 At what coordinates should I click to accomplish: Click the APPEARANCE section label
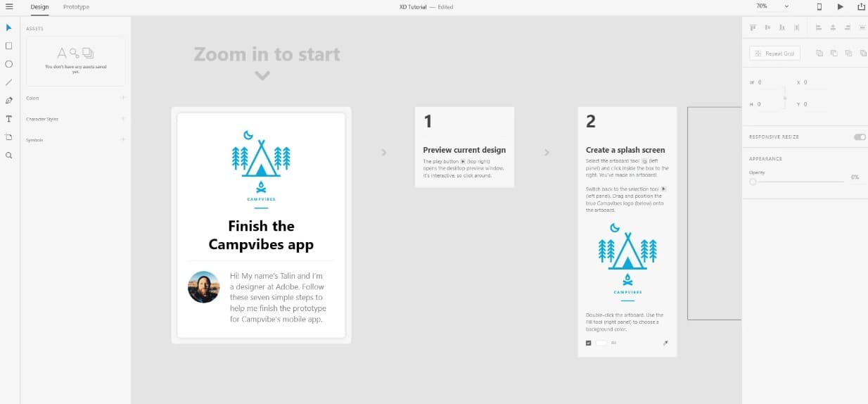coord(765,159)
